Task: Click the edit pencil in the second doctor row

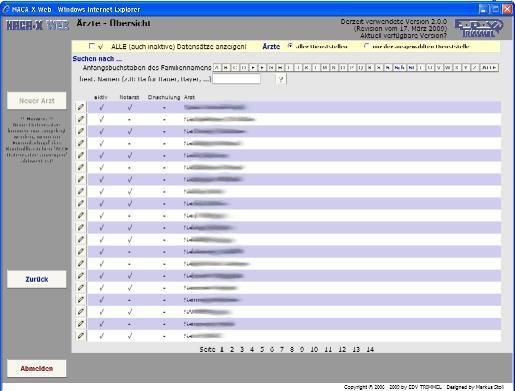Action: tap(81, 119)
